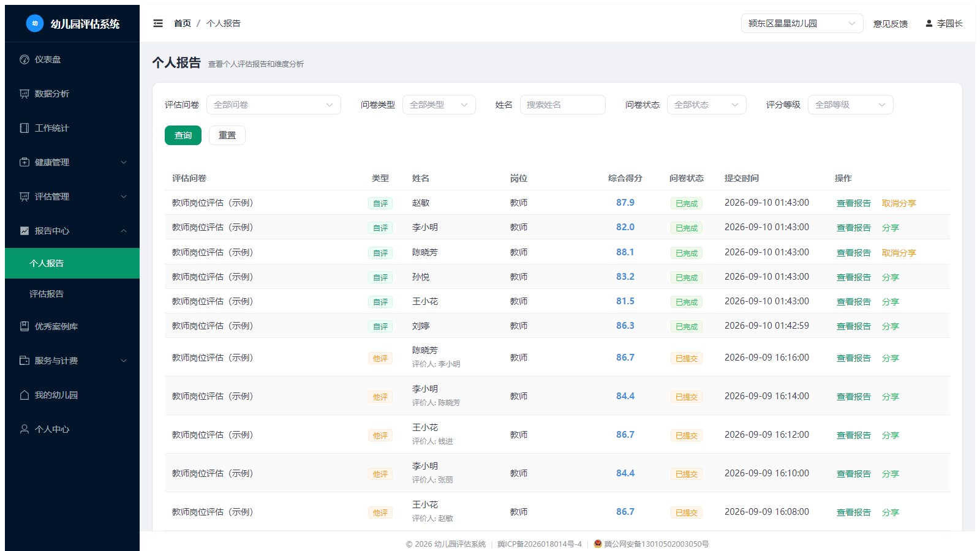Expand the 服务与计费 submenu chevron
This screenshot has width=980, height=551.
pos(124,361)
